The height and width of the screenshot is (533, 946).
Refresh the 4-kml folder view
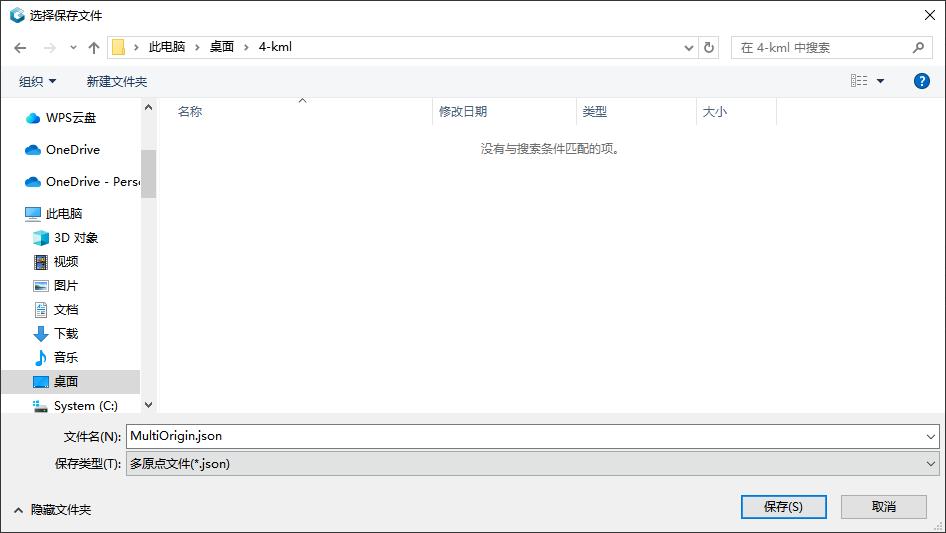[709, 48]
